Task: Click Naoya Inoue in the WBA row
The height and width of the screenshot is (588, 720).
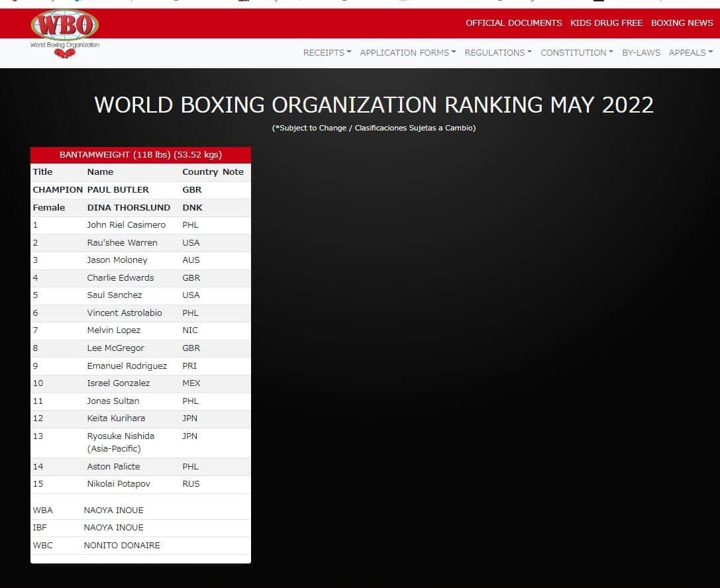Action: click(x=113, y=511)
